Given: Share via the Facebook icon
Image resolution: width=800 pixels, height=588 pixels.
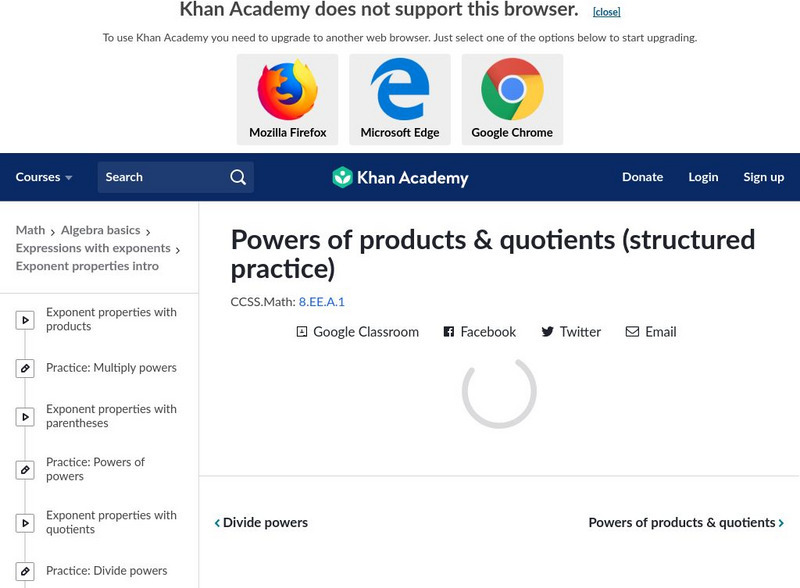Looking at the screenshot, I should coord(449,332).
